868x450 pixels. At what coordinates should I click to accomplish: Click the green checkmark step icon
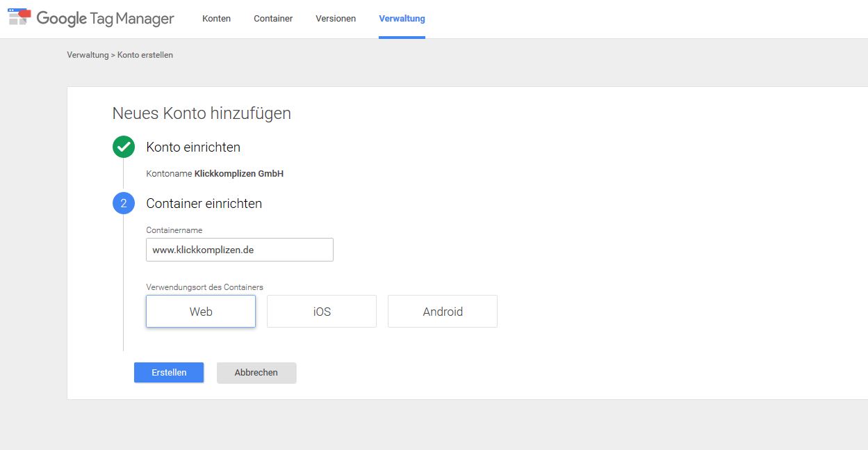(x=124, y=147)
